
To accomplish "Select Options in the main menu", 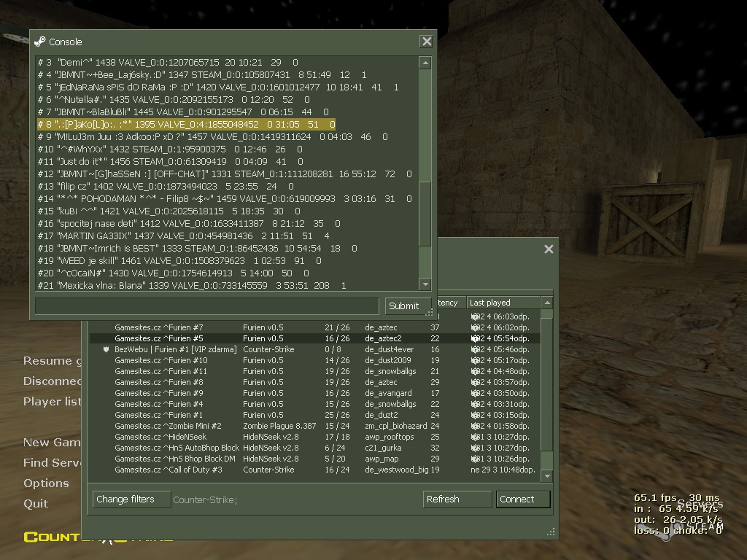I will 46,483.
